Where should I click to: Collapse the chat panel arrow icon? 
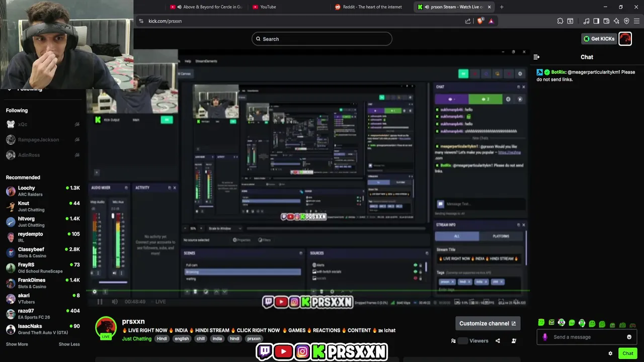(536, 57)
